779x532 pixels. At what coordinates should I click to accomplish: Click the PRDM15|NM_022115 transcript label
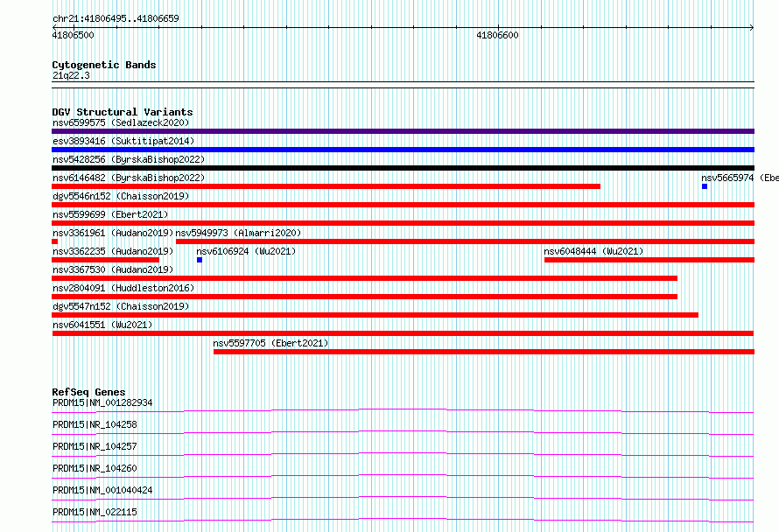[x=95, y=512]
